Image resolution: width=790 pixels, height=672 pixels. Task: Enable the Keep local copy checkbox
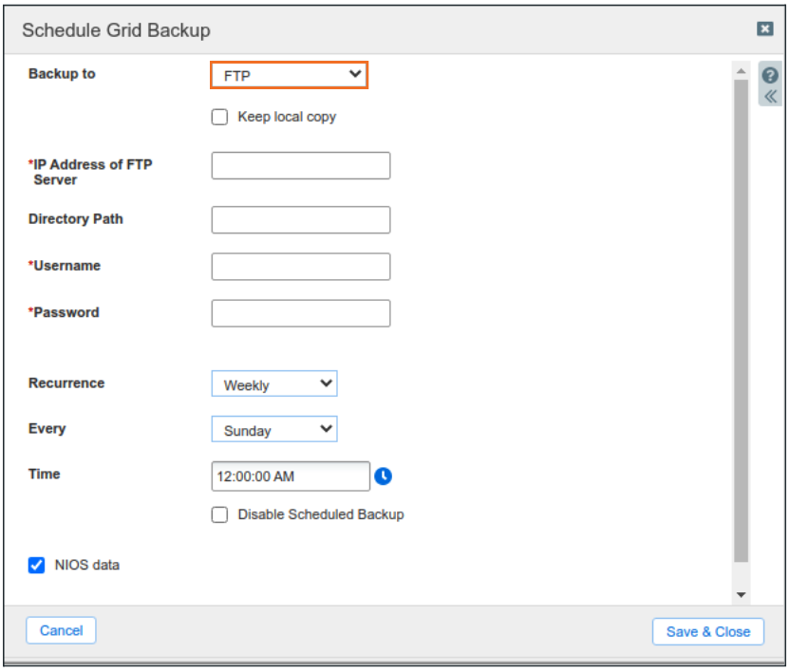pyautogui.click(x=220, y=118)
